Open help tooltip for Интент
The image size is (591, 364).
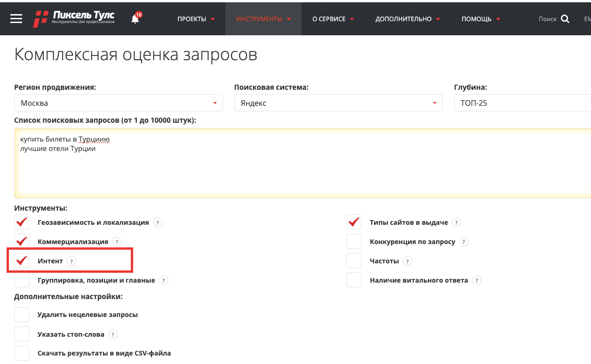click(71, 261)
